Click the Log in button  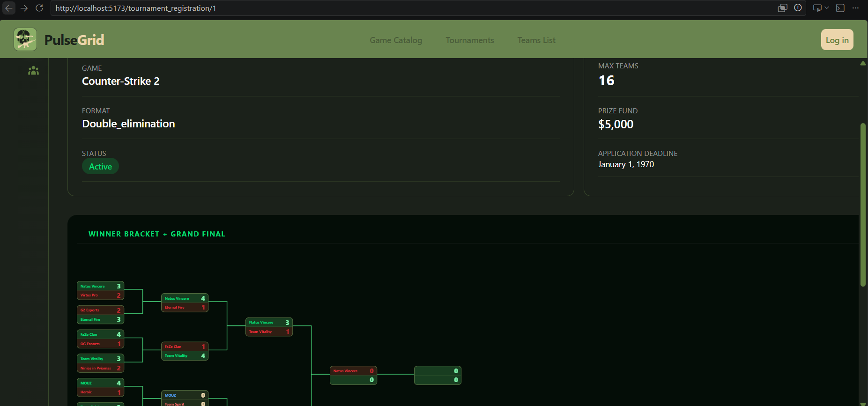(837, 40)
